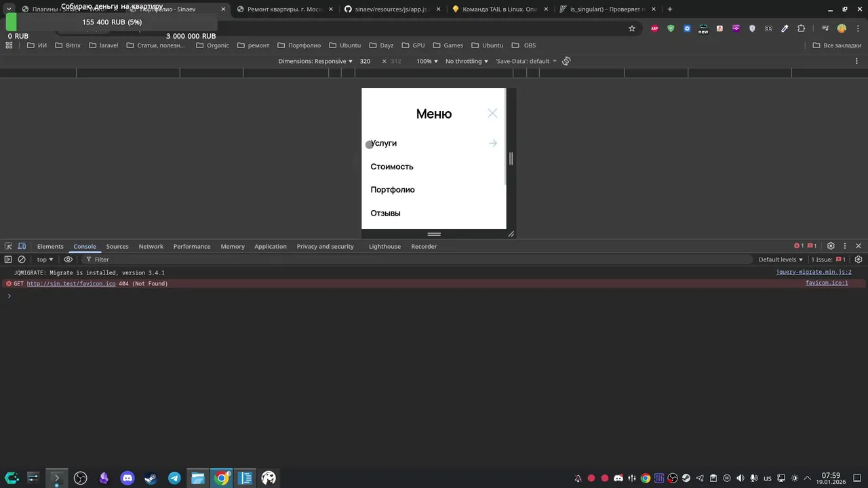Image resolution: width=868 pixels, height=488 pixels.
Task: Open the ABP Adblock Plus extension
Action: tap(654, 28)
